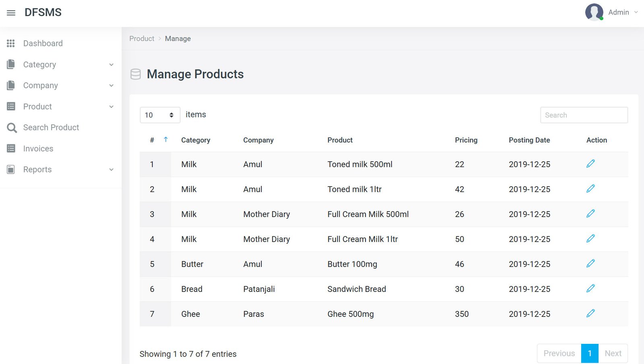Click the price 46 cell
This screenshot has width=644, height=364.
pyautogui.click(x=459, y=264)
